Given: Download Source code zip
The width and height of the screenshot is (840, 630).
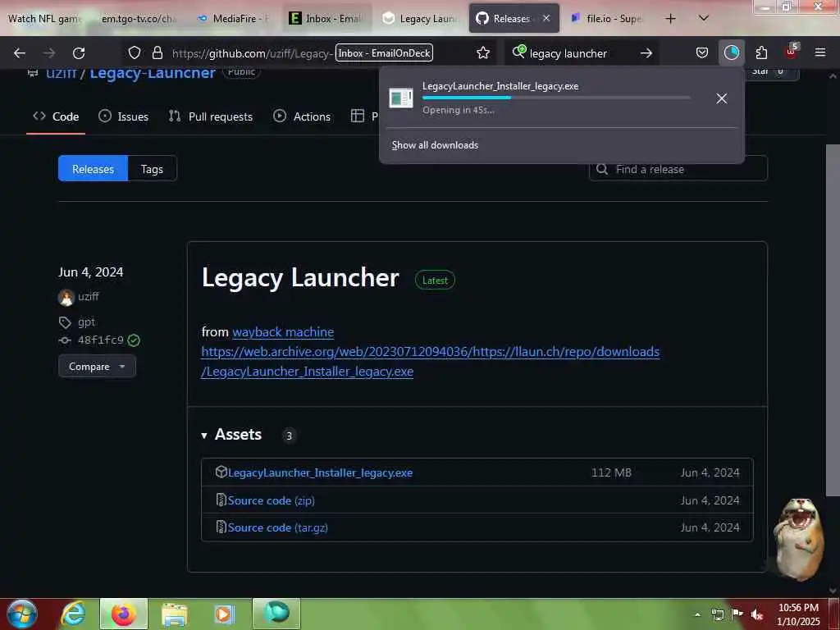Looking at the screenshot, I should click(x=271, y=500).
